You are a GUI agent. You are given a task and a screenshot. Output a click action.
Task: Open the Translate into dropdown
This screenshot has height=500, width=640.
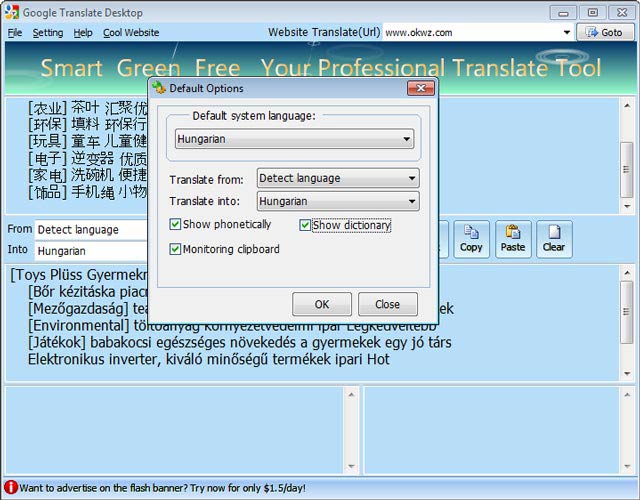[x=412, y=202]
